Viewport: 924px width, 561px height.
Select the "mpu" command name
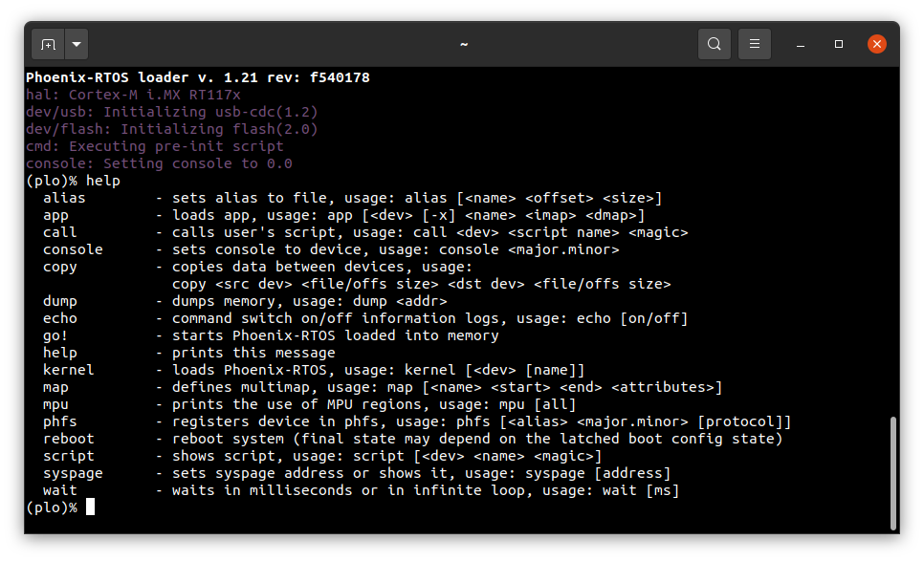[55, 404]
